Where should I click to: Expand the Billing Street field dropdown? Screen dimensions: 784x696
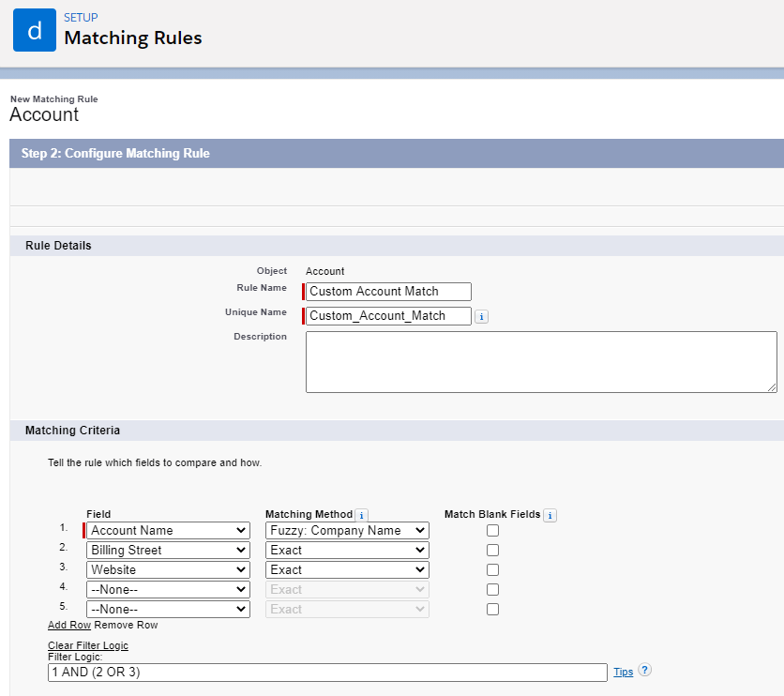(x=169, y=551)
